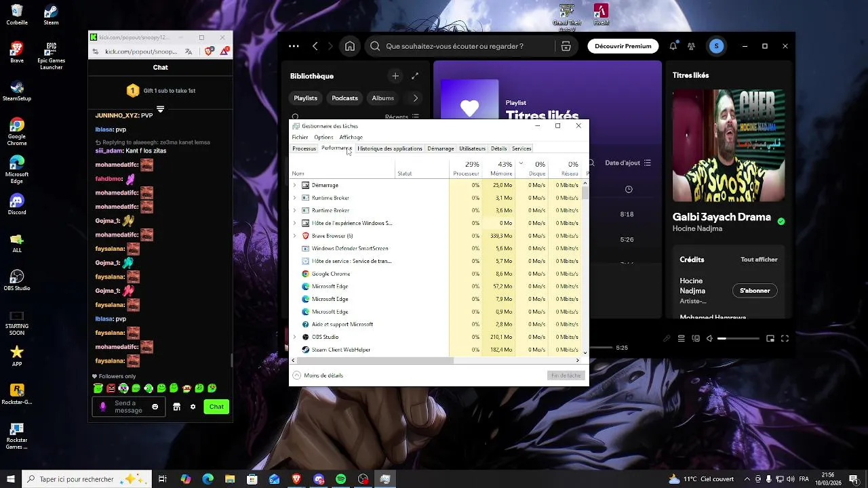The width and height of the screenshot is (868, 488).
Task: Open Spotify three-dot menu
Action: pos(294,46)
